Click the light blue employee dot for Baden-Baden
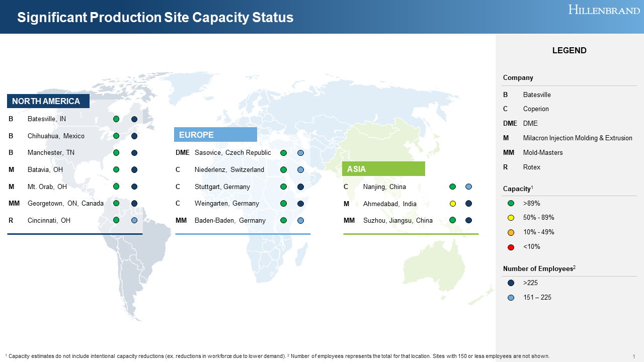Image resolution: width=644 pixels, height=362 pixels. coord(300,220)
